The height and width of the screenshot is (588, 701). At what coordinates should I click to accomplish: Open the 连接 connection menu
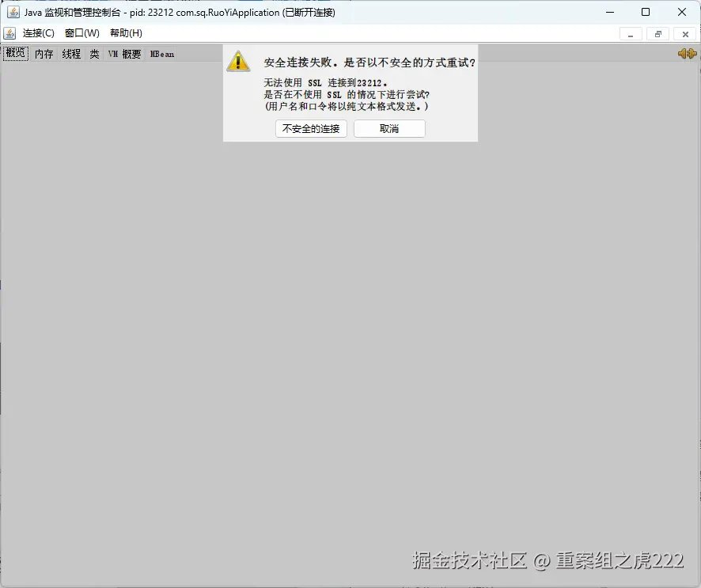click(x=38, y=33)
